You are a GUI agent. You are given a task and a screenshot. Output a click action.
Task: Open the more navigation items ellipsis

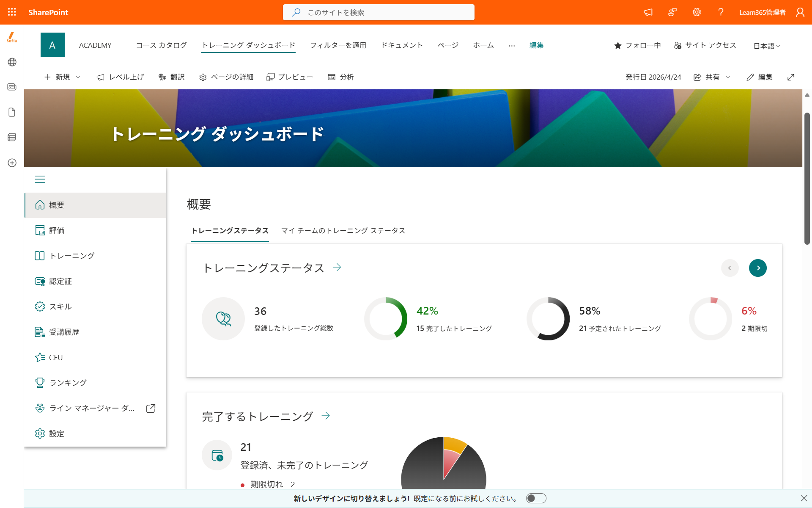click(512, 45)
